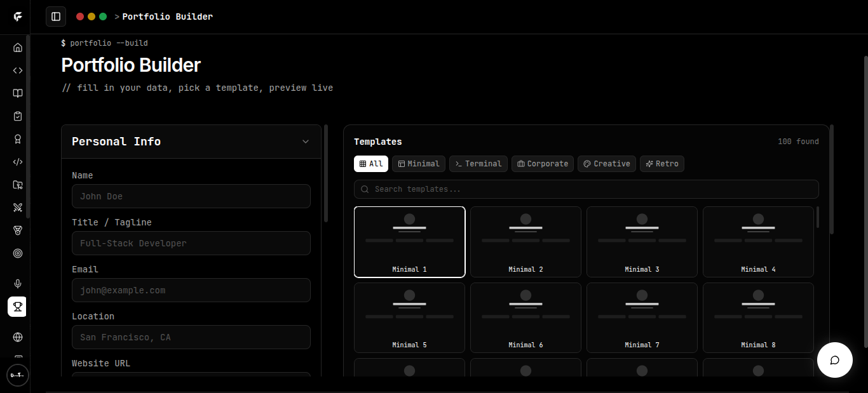Click the template grid vertical scrollbar
The height and width of the screenshot is (393, 868).
coord(818,217)
